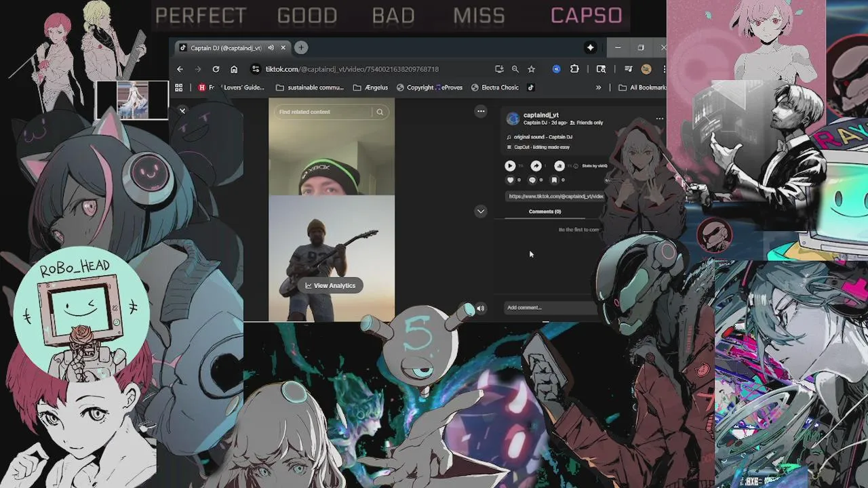Click the search magnifier in Find related content
The image size is (868, 488).
[x=380, y=112]
